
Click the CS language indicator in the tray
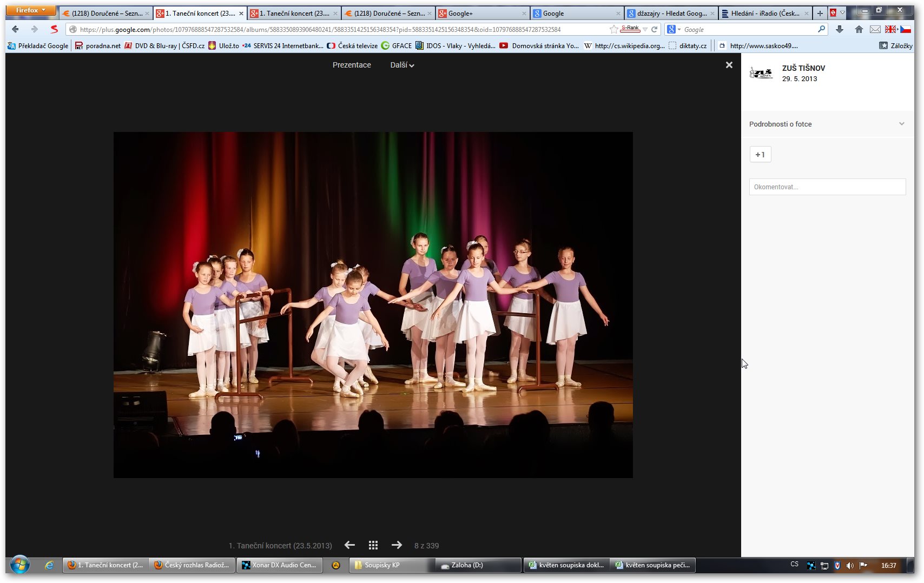[x=794, y=564]
